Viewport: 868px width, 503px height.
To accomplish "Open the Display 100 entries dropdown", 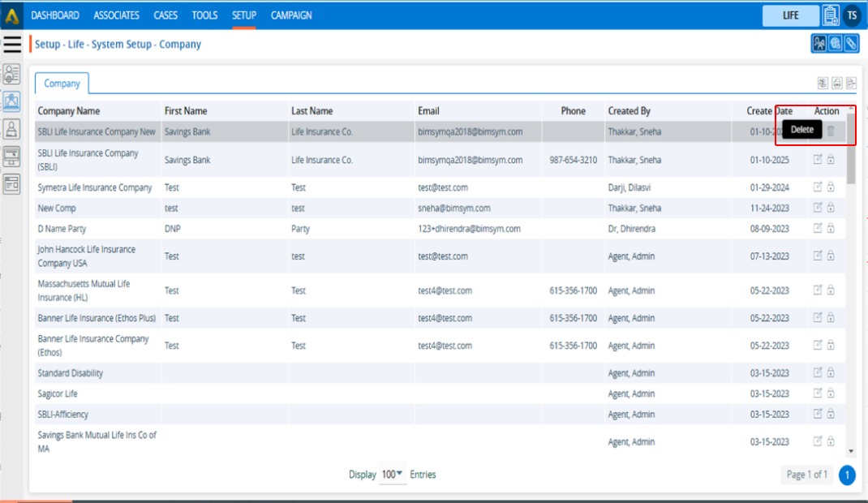I will pos(393,475).
